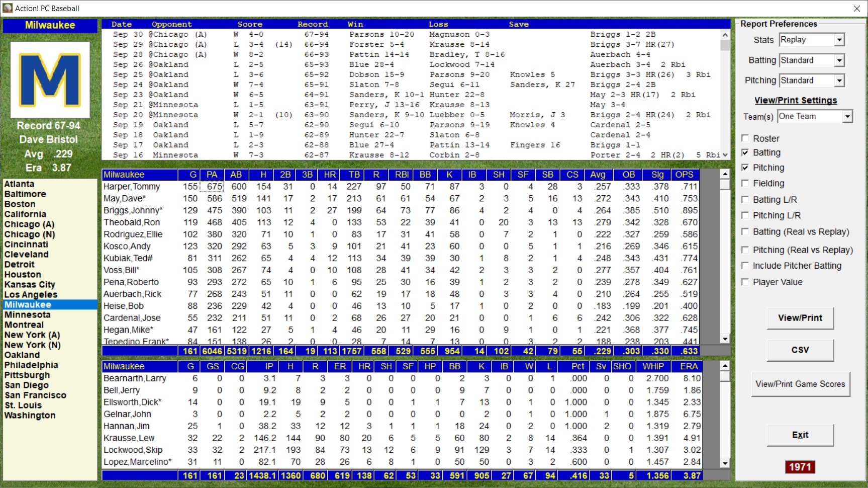Viewport: 868px width, 488px height.
Task: Enable the Roster checkbox
Action: [x=745, y=138]
